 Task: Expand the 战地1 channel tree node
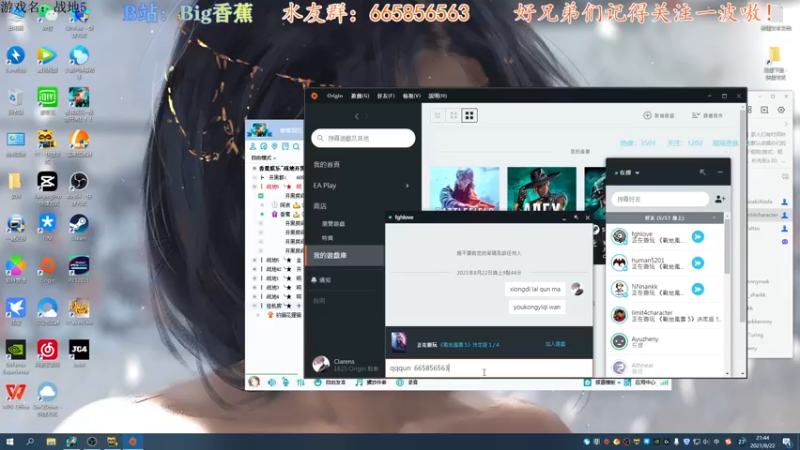tap(255, 279)
